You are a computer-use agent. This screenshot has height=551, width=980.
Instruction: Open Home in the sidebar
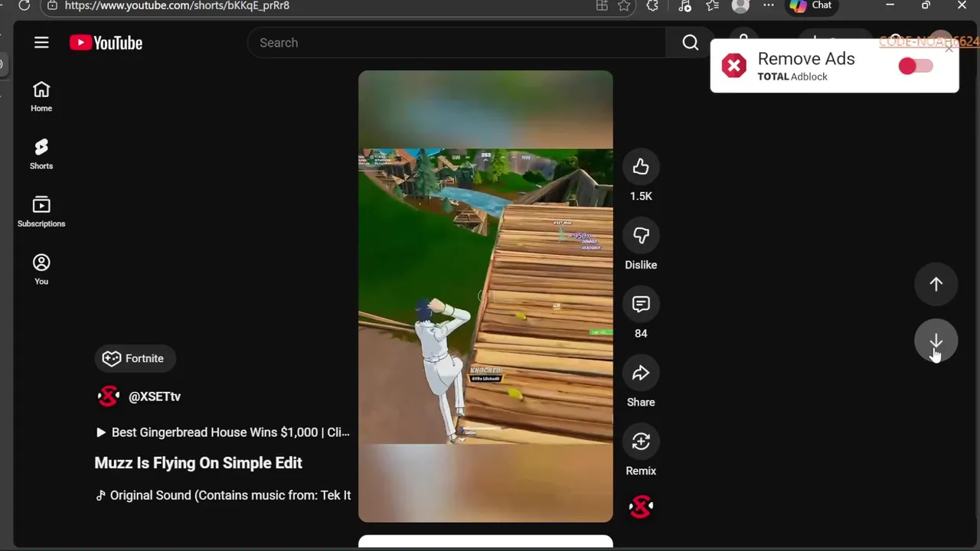pos(41,97)
